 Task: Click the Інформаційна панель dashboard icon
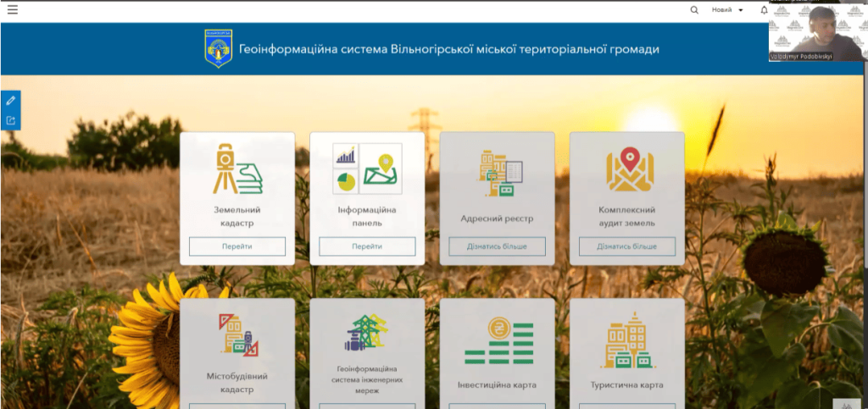pyautogui.click(x=368, y=169)
